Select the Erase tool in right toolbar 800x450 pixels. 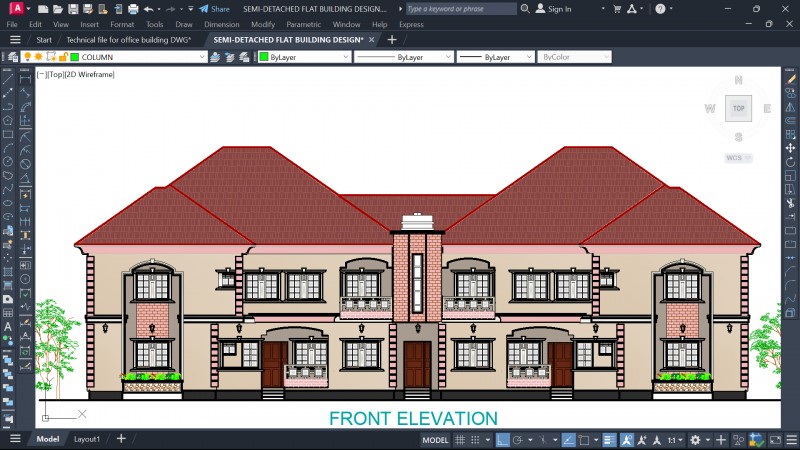(790, 79)
